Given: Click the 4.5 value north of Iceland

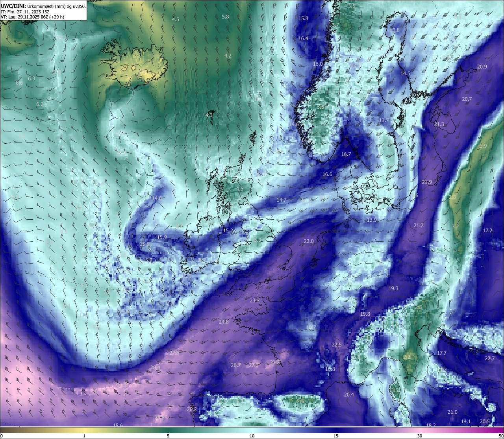Looking at the screenshot, I should point(176,19).
